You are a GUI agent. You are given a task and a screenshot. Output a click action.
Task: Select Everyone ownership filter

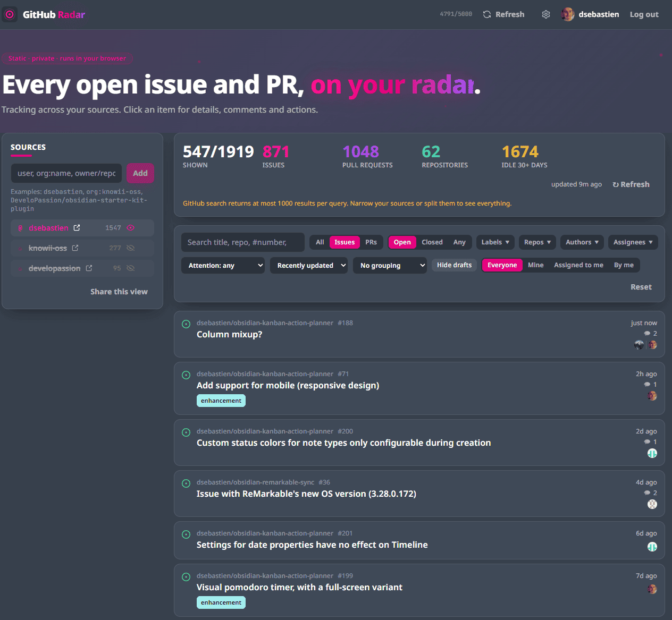click(502, 265)
